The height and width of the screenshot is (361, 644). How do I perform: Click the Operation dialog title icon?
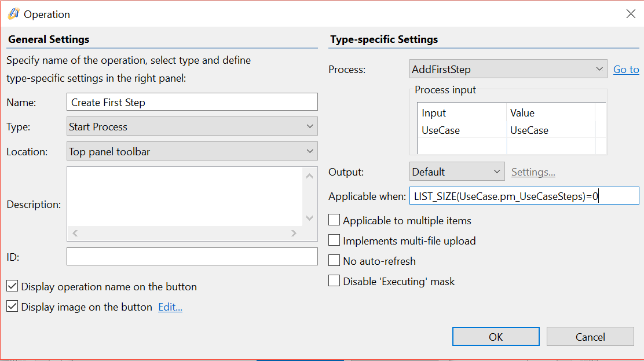pos(13,14)
